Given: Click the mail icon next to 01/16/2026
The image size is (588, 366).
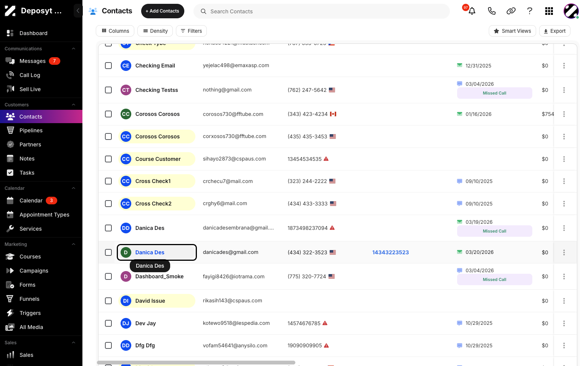Looking at the screenshot, I should (459, 114).
